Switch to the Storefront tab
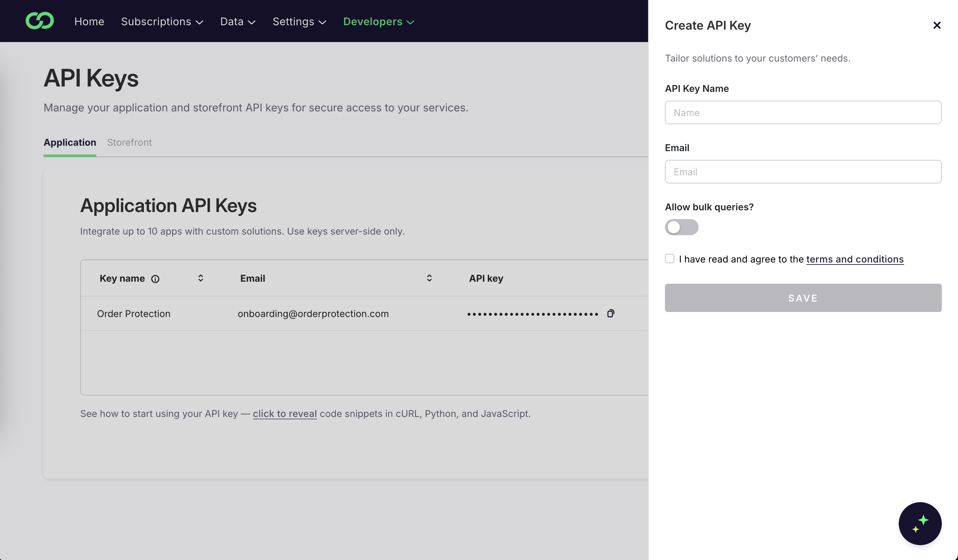Image resolution: width=958 pixels, height=560 pixels. tap(129, 142)
